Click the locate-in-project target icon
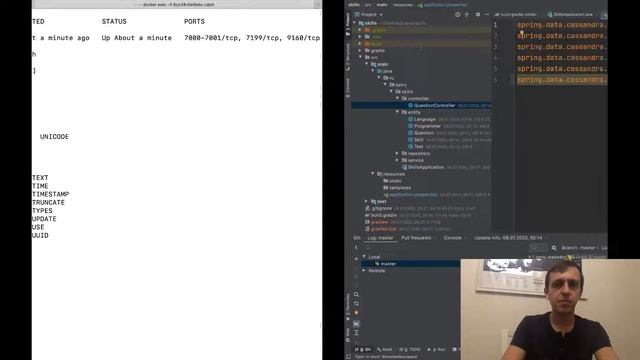640x360 pixels. point(458,14)
